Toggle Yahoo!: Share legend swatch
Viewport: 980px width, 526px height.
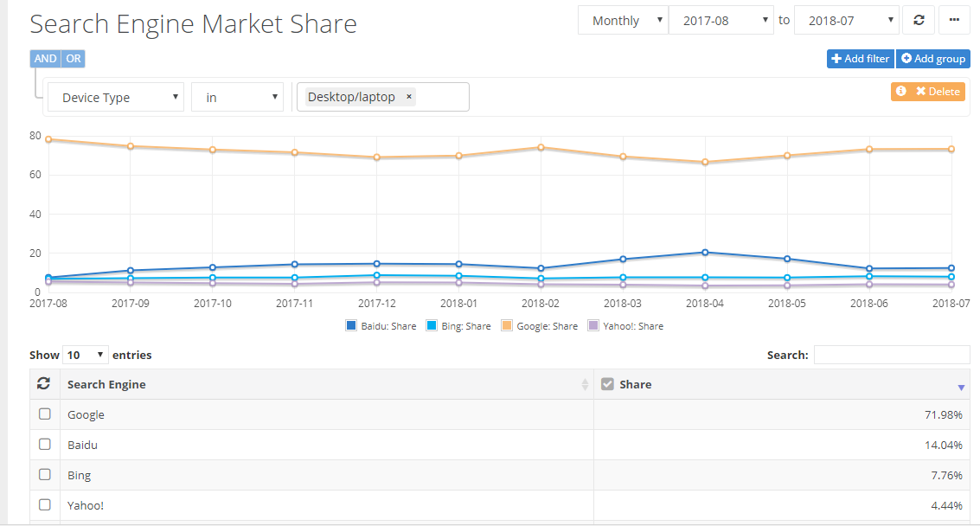[593, 325]
